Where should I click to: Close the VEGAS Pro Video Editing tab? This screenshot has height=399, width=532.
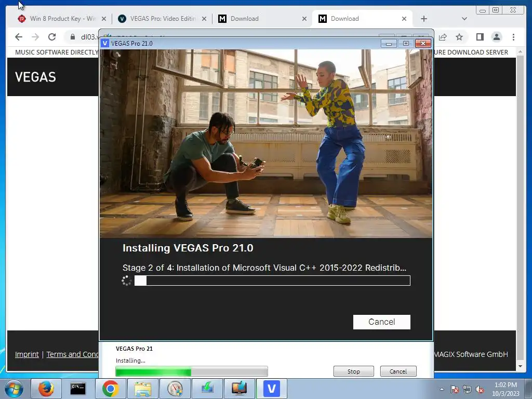click(x=204, y=19)
